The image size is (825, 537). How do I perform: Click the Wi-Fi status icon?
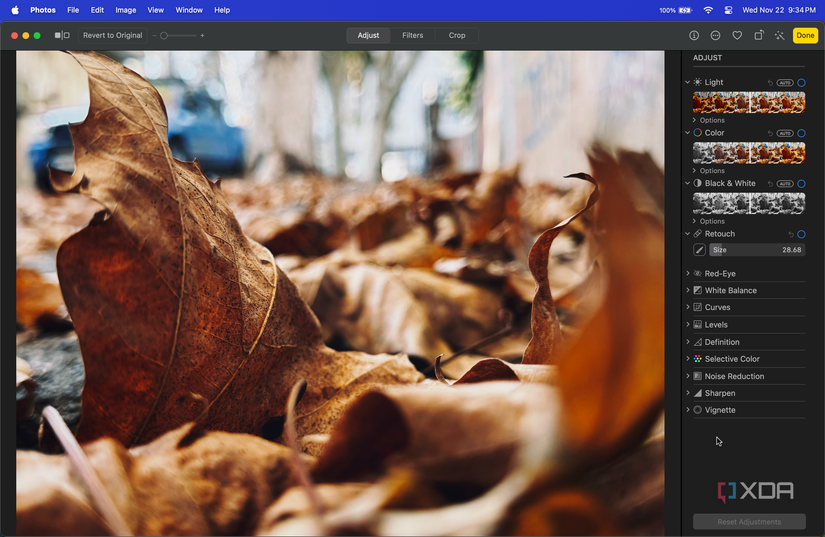pyautogui.click(x=708, y=10)
